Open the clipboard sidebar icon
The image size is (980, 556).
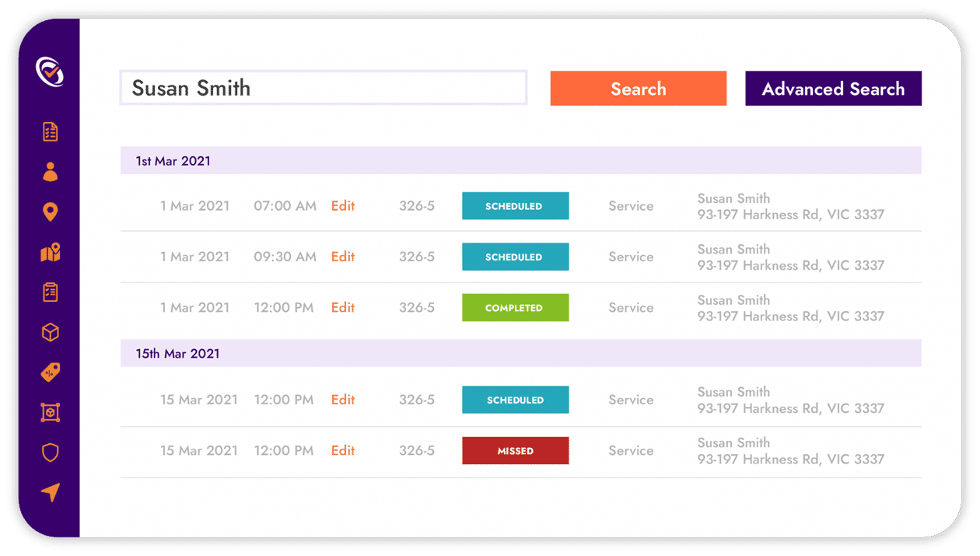(x=51, y=292)
